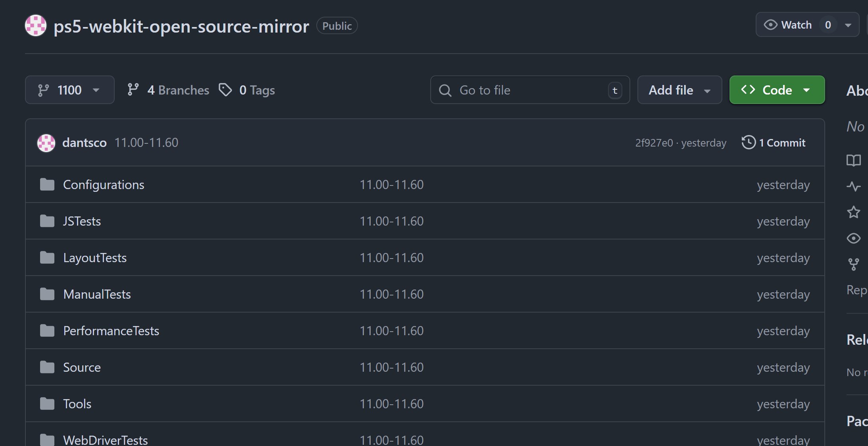Click the JSTests folder icon

click(x=47, y=221)
